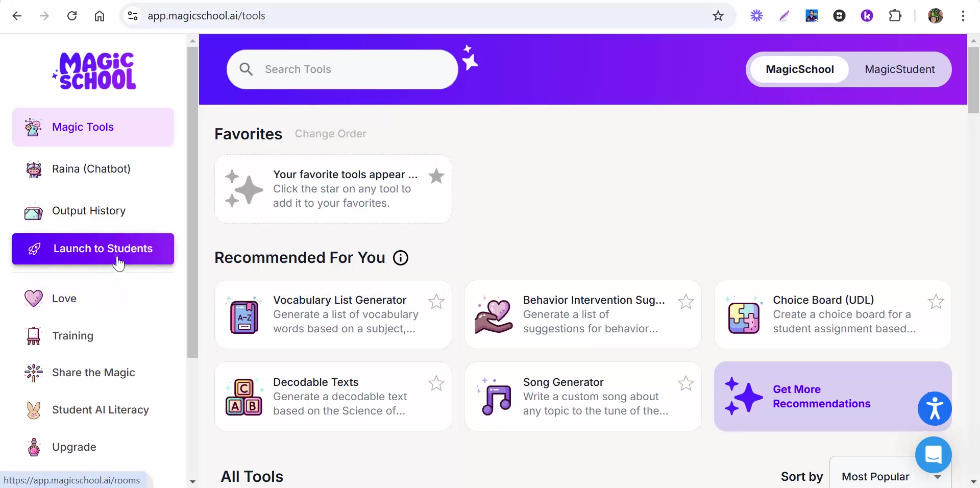980x488 pixels.
Task: Click the info icon beside Recommended For You
Action: (401, 258)
